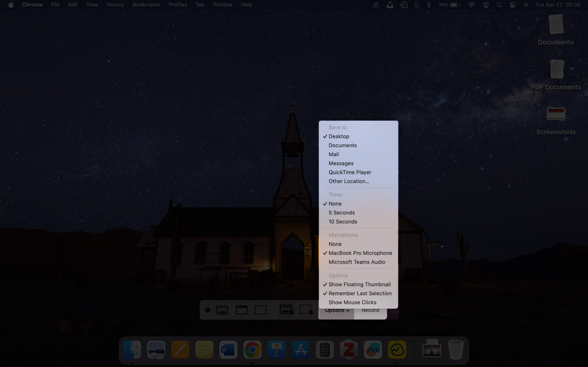Enable Show Mouse Clicks
Screen dimensions: 588x367
pyautogui.click(x=352, y=302)
